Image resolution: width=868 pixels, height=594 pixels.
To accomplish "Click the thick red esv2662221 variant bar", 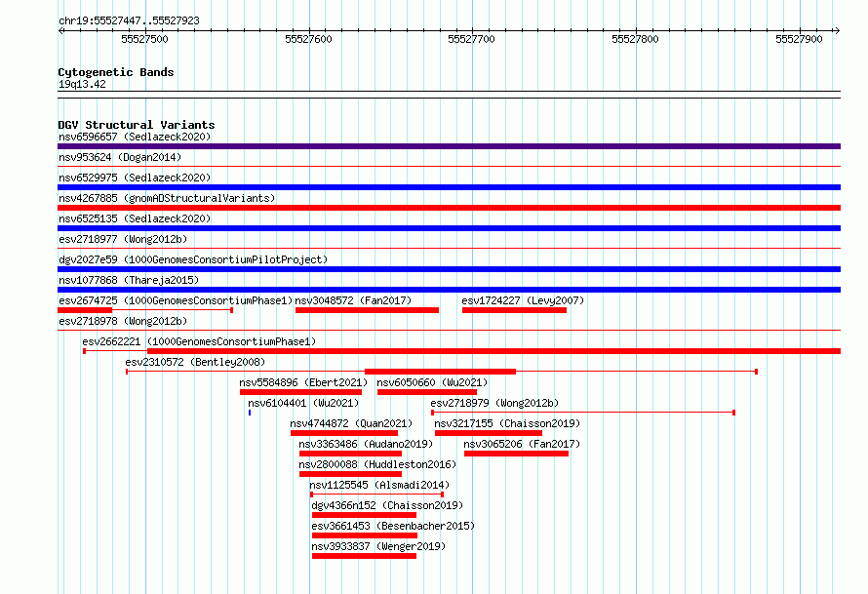I will click(x=493, y=351).
